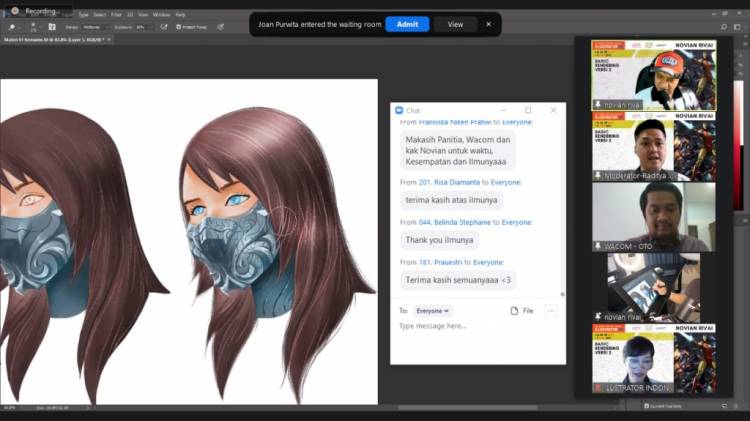Viewport: 750px width, 421px height.
Task: Dismiss the waiting room notification
Action: tap(488, 24)
